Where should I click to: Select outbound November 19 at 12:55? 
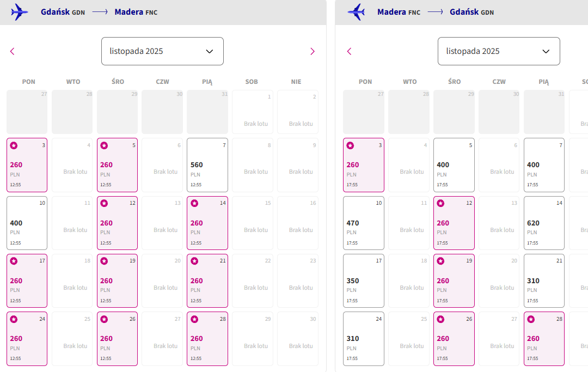pyautogui.click(x=118, y=281)
